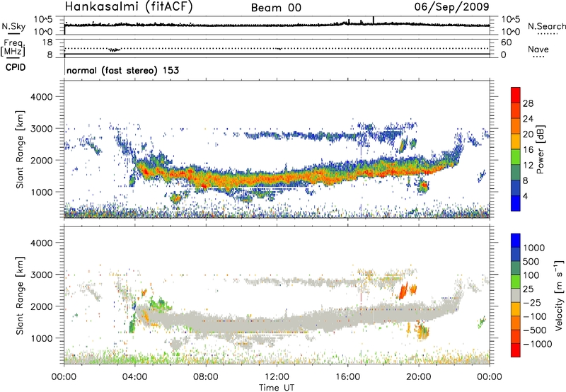Click the "24" value on Power colorbar
This screenshot has width=566, height=392.
528,119
